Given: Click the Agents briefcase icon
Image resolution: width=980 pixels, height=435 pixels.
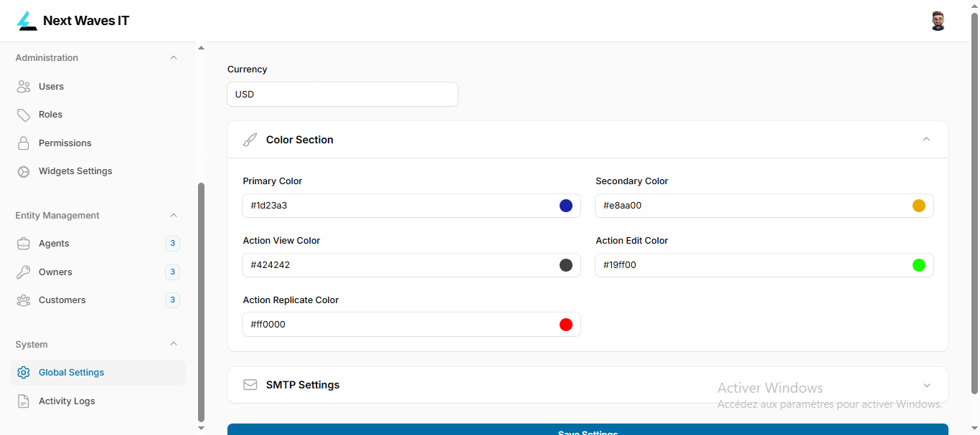Looking at the screenshot, I should 24,244.
